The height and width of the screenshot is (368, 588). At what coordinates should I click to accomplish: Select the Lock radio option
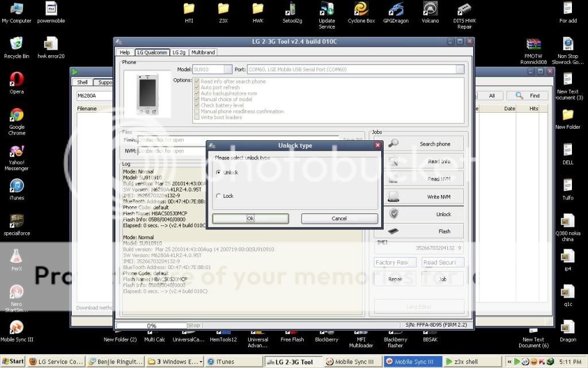tap(218, 195)
